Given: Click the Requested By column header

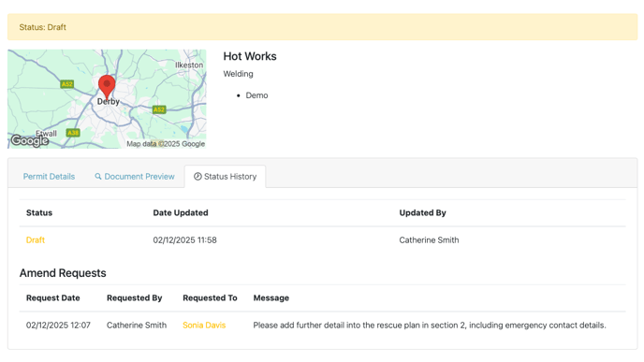Looking at the screenshot, I should tap(134, 298).
